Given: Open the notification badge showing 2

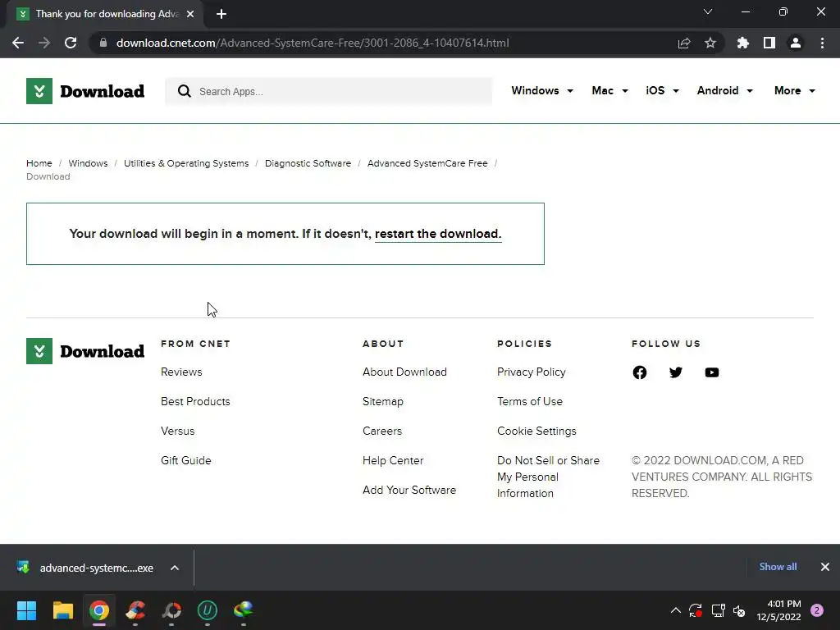Looking at the screenshot, I should (x=817, y=610).
